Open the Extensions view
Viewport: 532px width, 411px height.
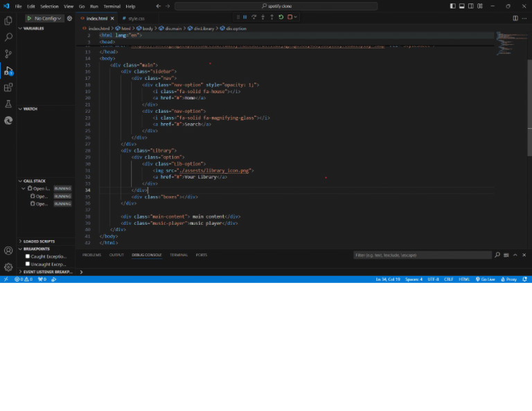[8, 87]
